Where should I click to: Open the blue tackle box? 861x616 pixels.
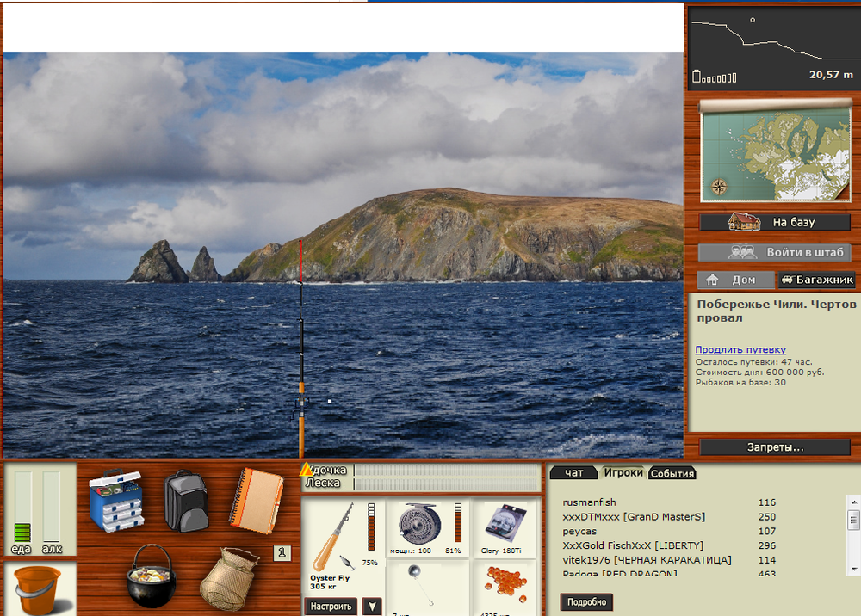(116, 500)
